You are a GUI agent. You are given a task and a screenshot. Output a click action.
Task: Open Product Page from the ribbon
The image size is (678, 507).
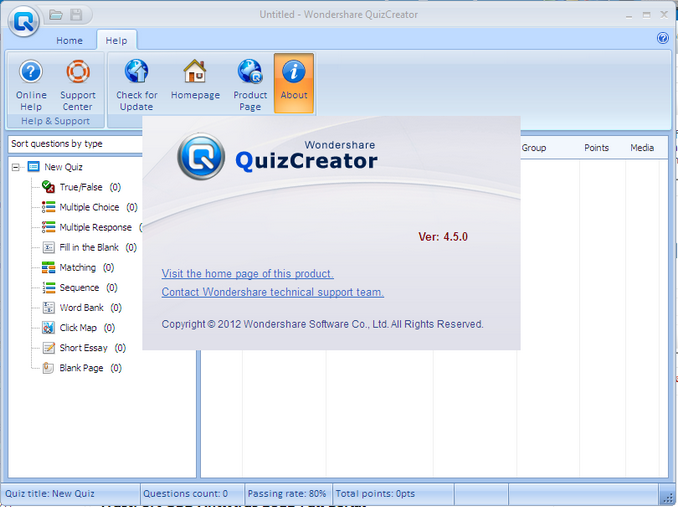pyautogui.click(x=250, y=85)
